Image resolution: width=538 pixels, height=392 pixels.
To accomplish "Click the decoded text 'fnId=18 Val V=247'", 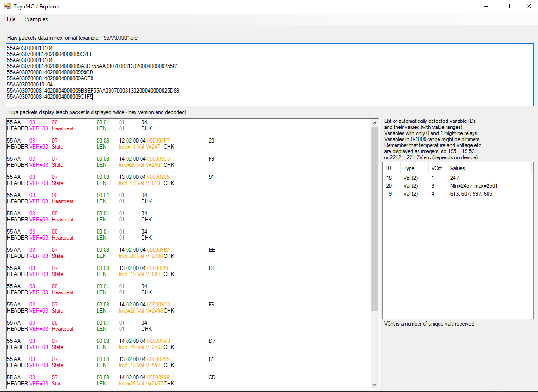I will point(139,147).
